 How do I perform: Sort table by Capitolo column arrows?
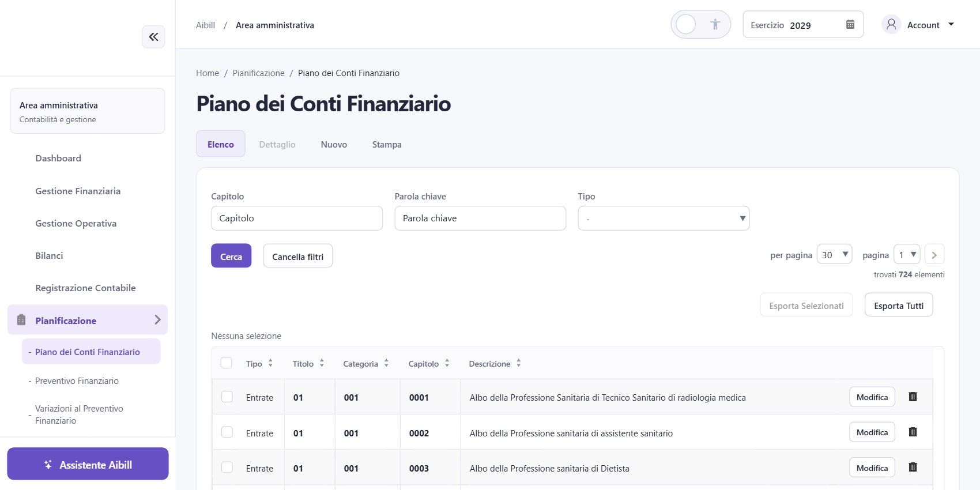tap(447, 363)
